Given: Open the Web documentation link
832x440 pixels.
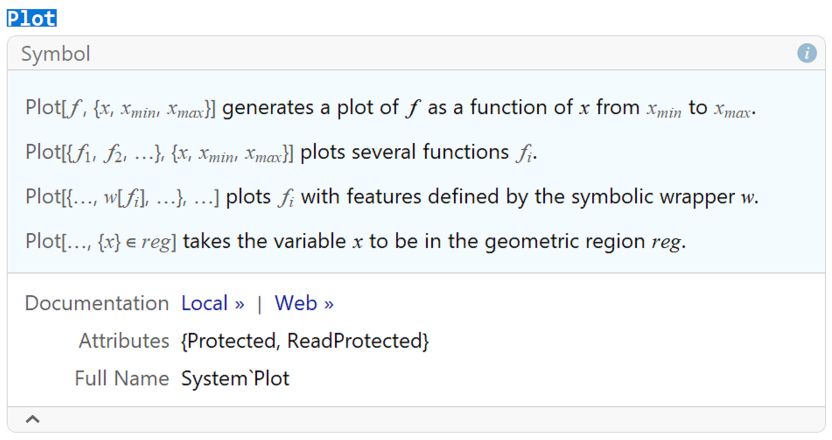Looking at the screenshot, I should click(304, 303).
